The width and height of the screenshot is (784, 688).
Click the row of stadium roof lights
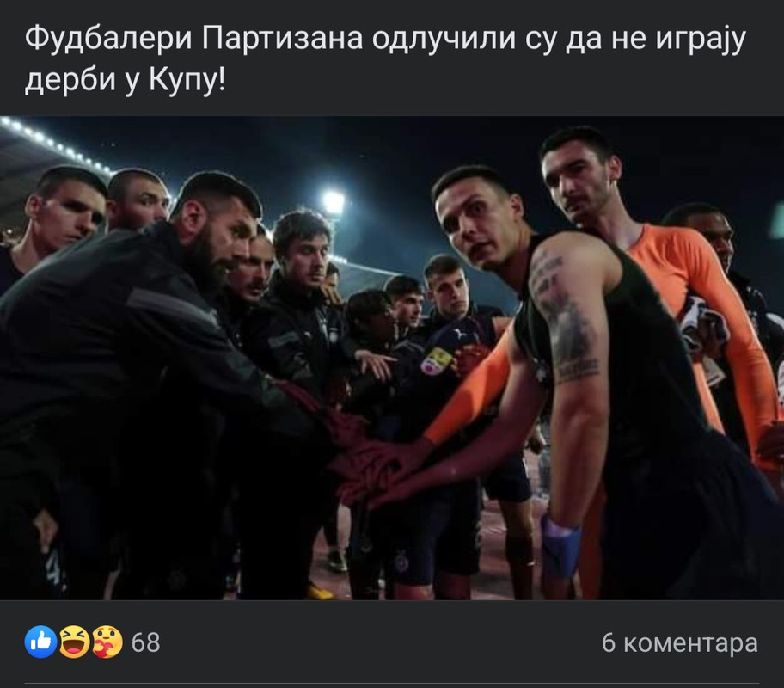click(55, 145)
